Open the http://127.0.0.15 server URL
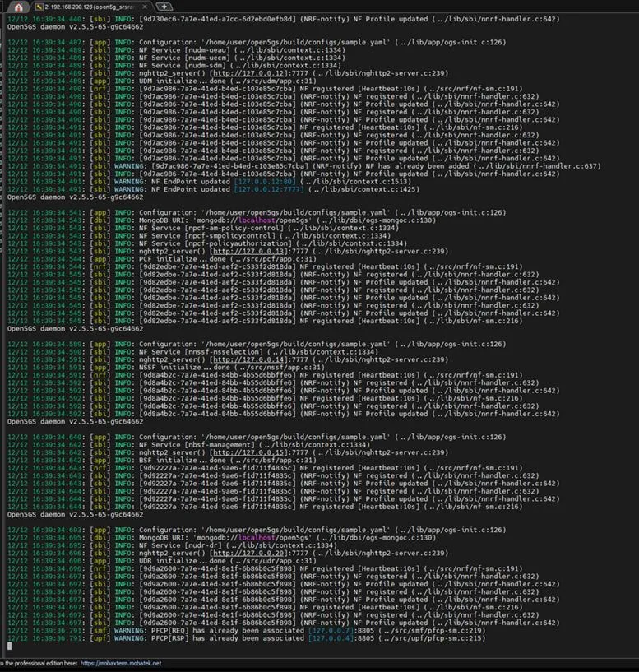This screenshot has width=639, height=672. pos(247,452)
